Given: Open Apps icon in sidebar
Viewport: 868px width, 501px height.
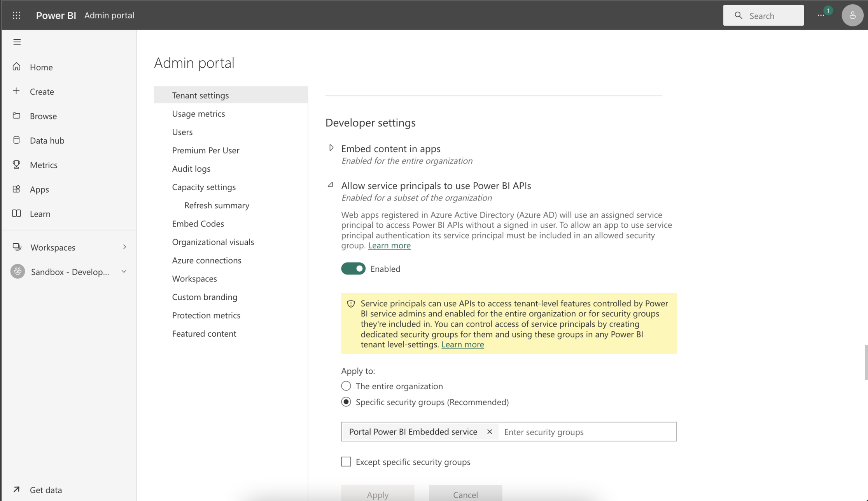Looking at the screenshot, I should (x=16, y=189).
